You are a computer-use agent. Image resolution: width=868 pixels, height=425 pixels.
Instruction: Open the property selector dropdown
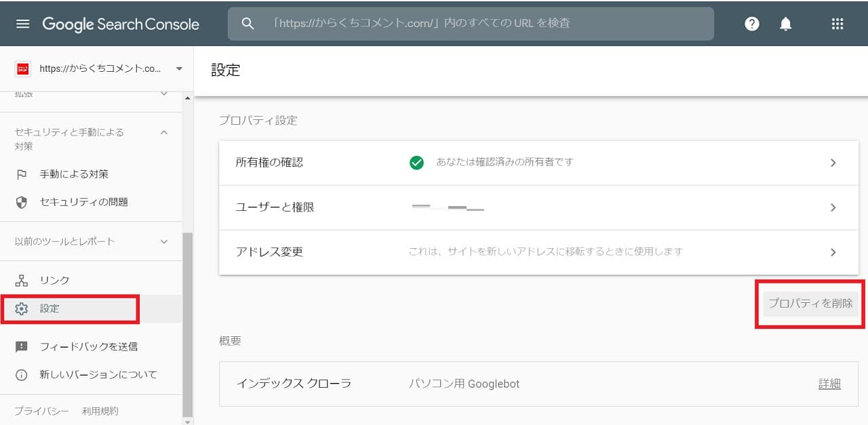(x=179, y=68)
